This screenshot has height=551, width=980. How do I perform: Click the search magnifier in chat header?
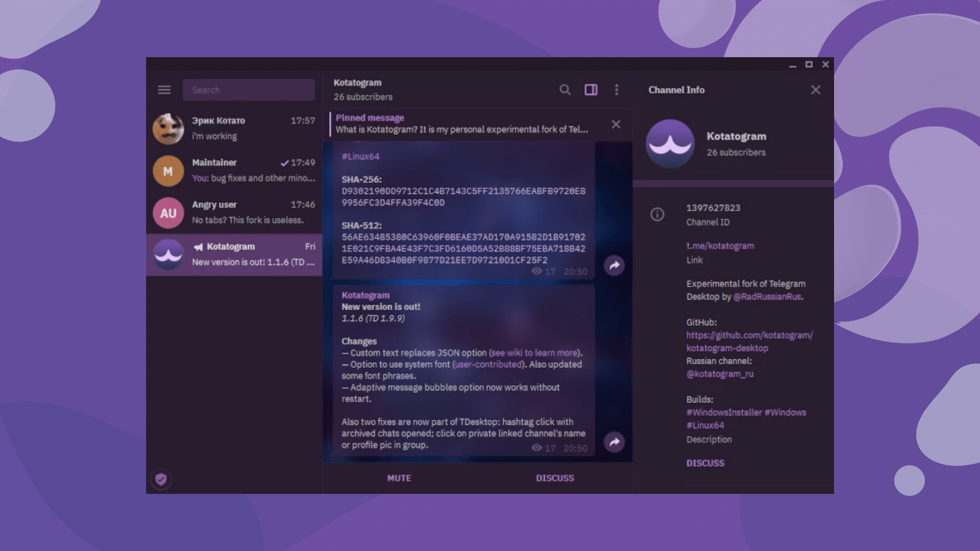coord(565,90)
